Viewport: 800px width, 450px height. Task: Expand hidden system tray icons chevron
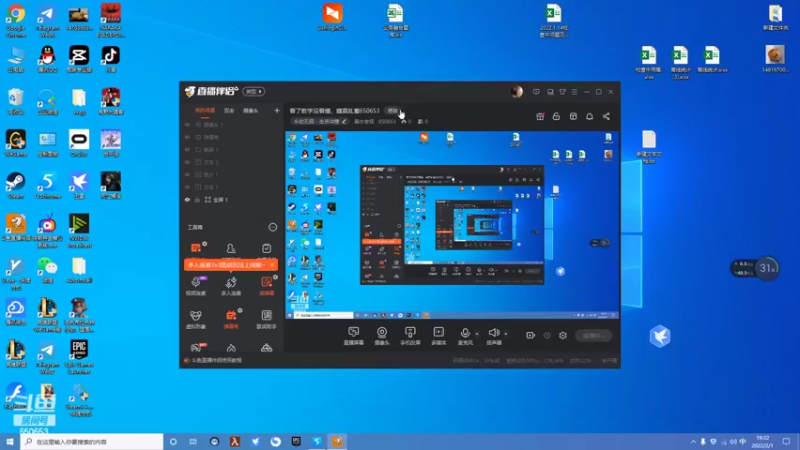[x=693, y=442]
